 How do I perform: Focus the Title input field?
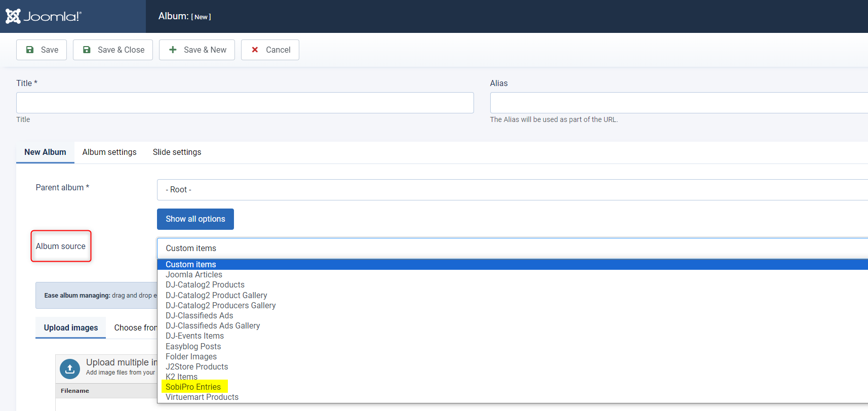coord(245,103)
